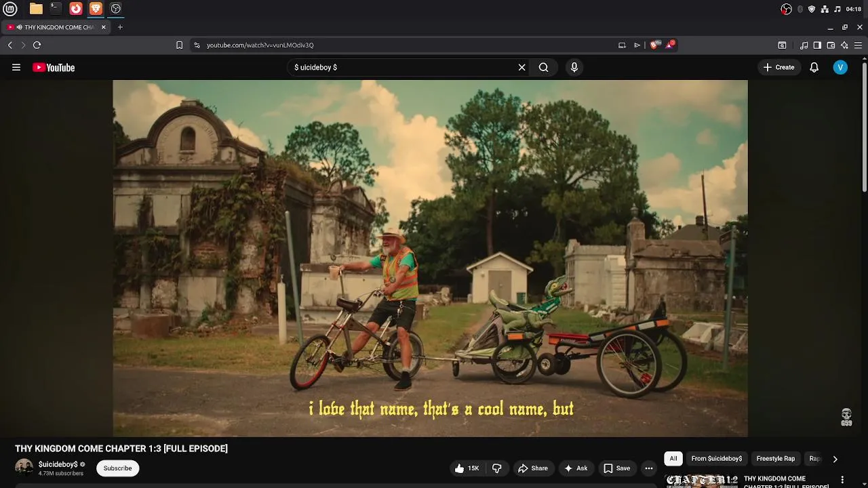Show more filter chips with arrow
868x488 pixels.
click(x=835, y=459)
